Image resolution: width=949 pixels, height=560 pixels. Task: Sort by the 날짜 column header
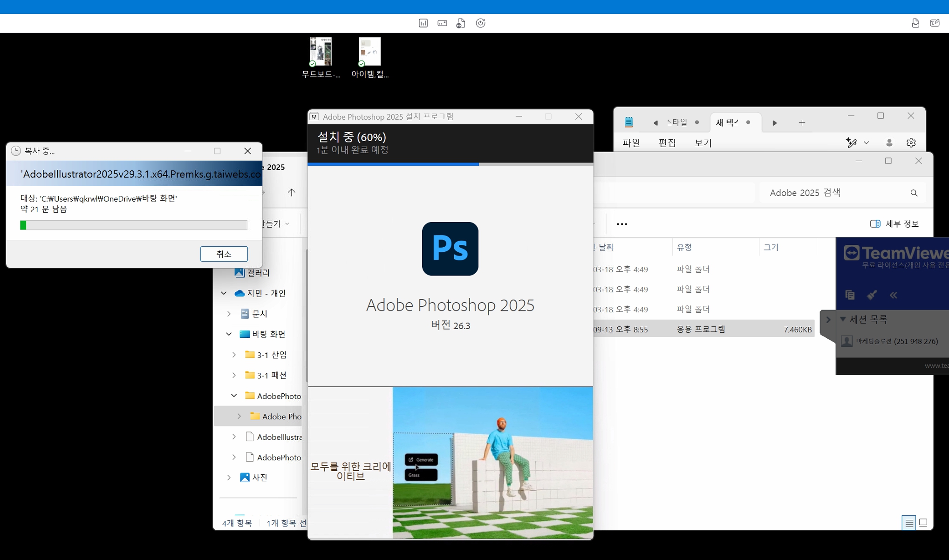[x=606, y=247]
